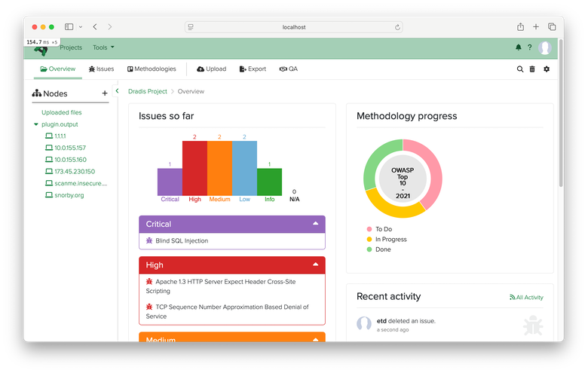Select the 173.45.230.150 node
Screen dimensions: 588x373
pos(70,171)
